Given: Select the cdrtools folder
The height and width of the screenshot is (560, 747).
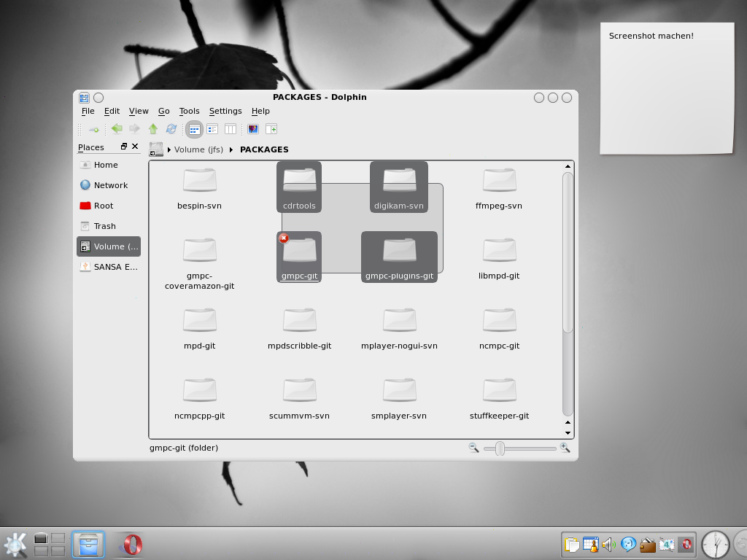Looking at the screenshot, I should click(299, 187).
